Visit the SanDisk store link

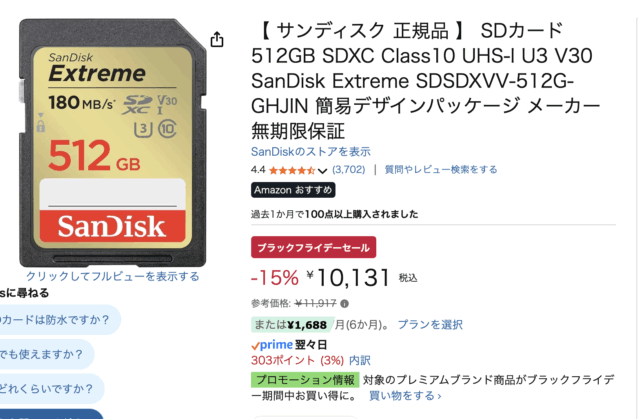(310, 151)
